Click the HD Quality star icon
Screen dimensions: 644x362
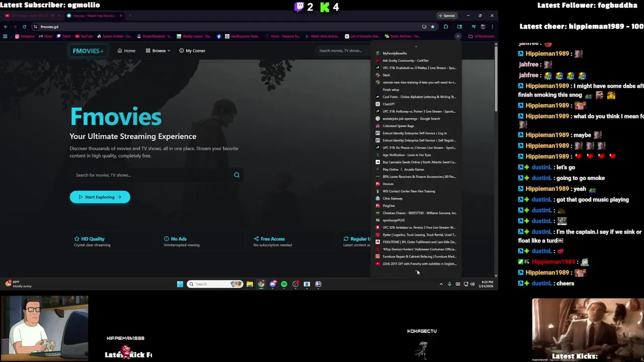click(76, 239)
